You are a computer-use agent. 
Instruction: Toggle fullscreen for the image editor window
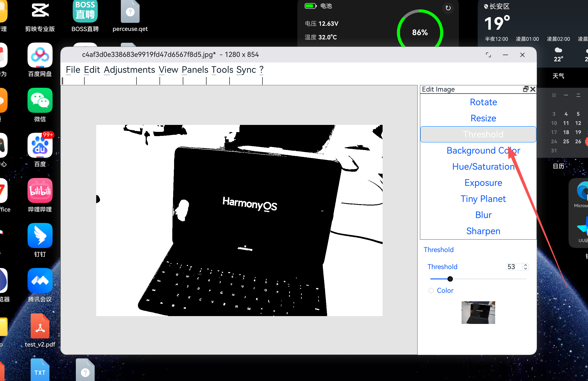pos(488,55)
